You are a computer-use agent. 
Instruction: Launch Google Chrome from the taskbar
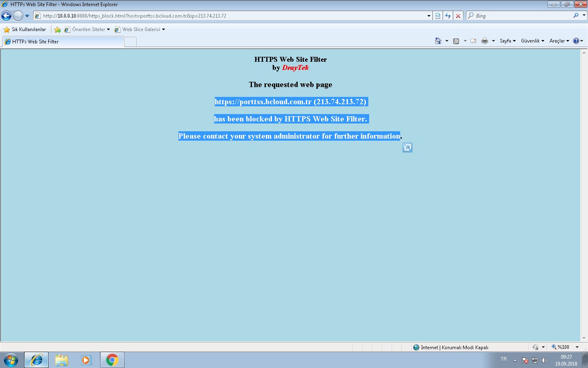(112, 360)
